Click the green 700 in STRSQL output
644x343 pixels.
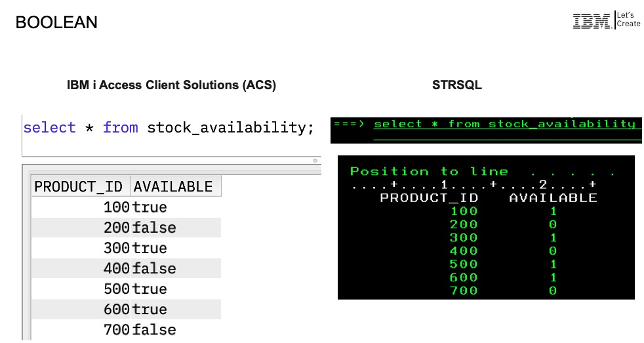pyautogui.click(x=464, y=291)
